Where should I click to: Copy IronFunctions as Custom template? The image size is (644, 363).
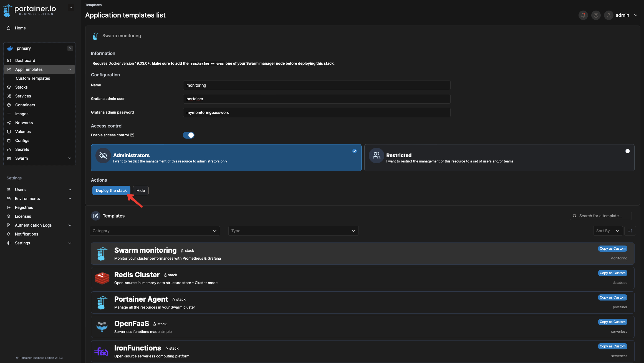point(613,346)
